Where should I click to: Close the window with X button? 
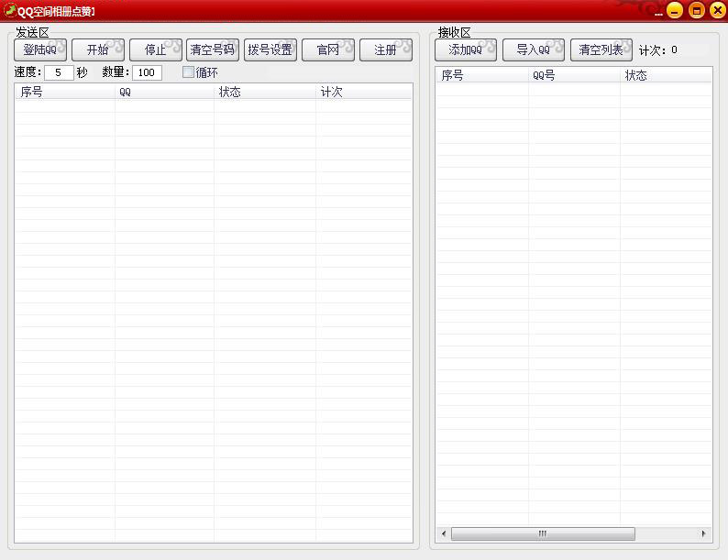[x=718, y=10]
